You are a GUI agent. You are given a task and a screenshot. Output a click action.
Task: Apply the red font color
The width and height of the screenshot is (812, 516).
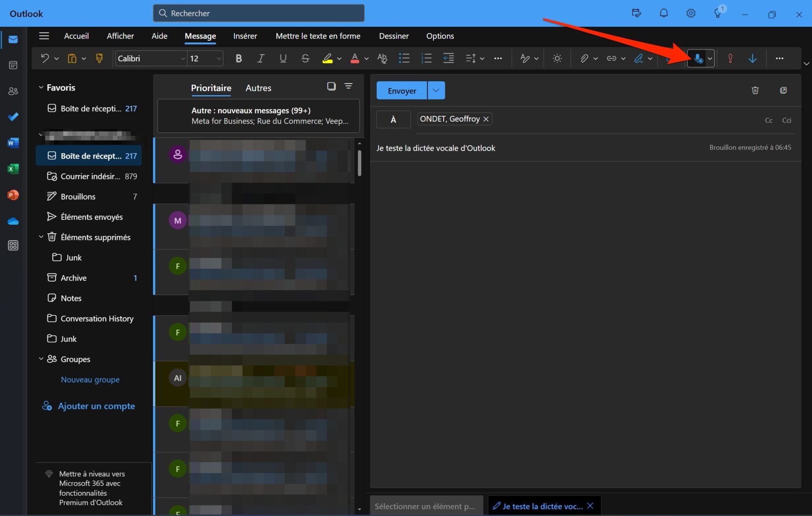tap(355, 58)
